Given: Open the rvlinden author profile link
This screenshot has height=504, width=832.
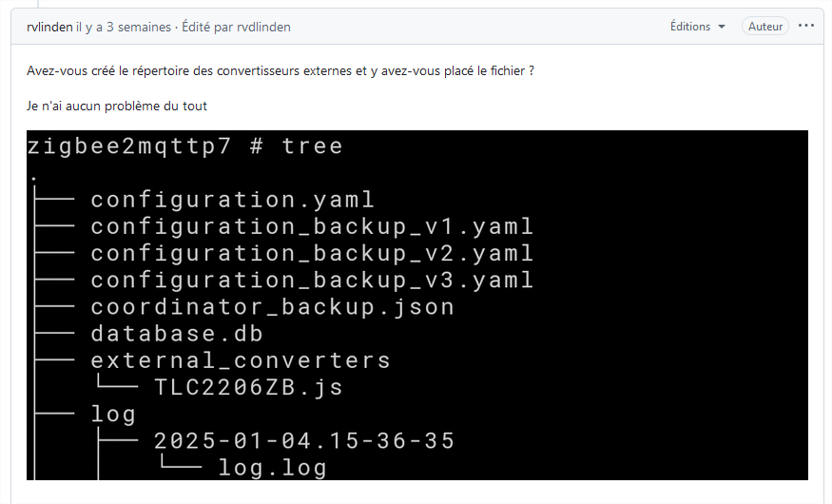Looking at the screenshot, I should 48,28.
